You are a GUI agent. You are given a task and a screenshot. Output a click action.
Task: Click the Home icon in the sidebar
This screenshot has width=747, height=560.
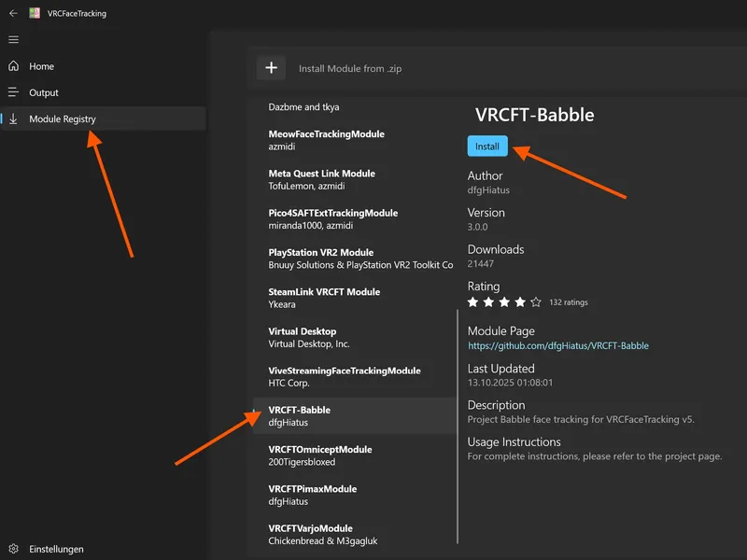14,66
